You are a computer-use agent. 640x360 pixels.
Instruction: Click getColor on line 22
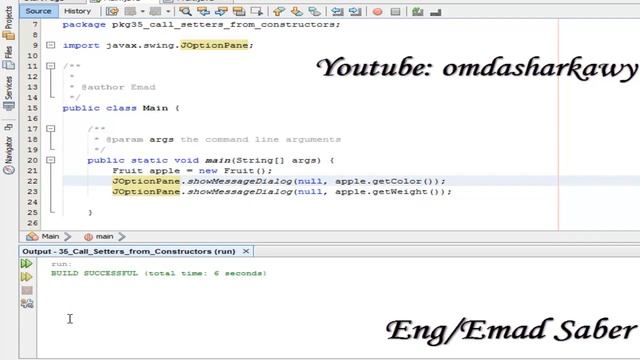click(397, 181)
